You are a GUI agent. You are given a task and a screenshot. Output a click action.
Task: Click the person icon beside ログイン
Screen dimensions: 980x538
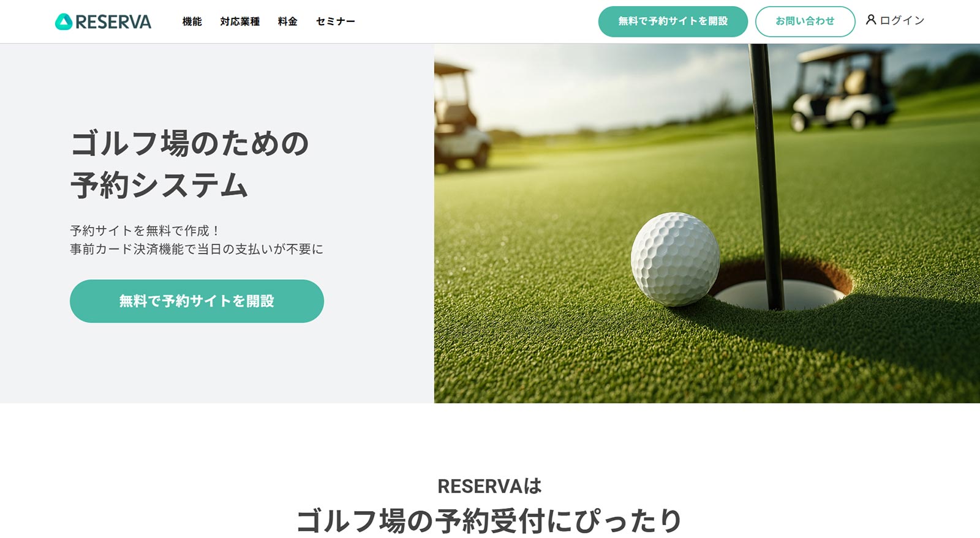tap(870, 20)
